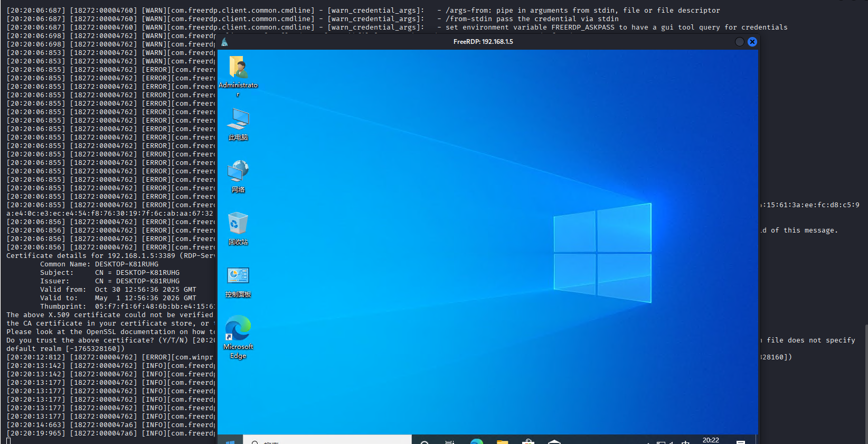Screen dimensions: 868x444
Task: Minimize the FreeRDP window
Action: point(740,42)
